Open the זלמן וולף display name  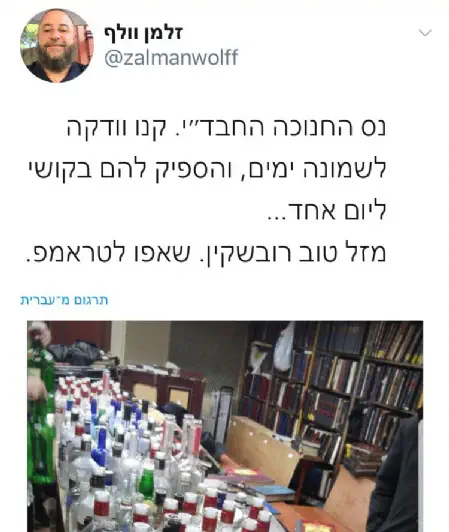click(x=144, y=34)
